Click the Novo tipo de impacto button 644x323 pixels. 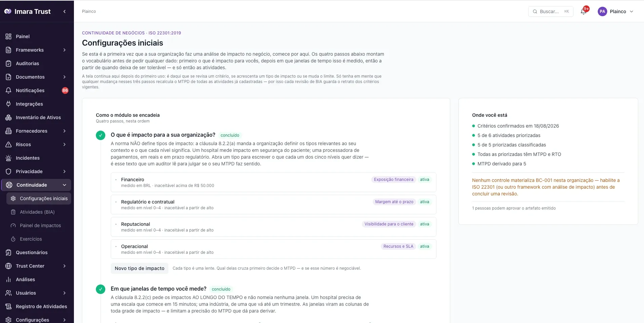pyautogui.click(x=139, y=268)
